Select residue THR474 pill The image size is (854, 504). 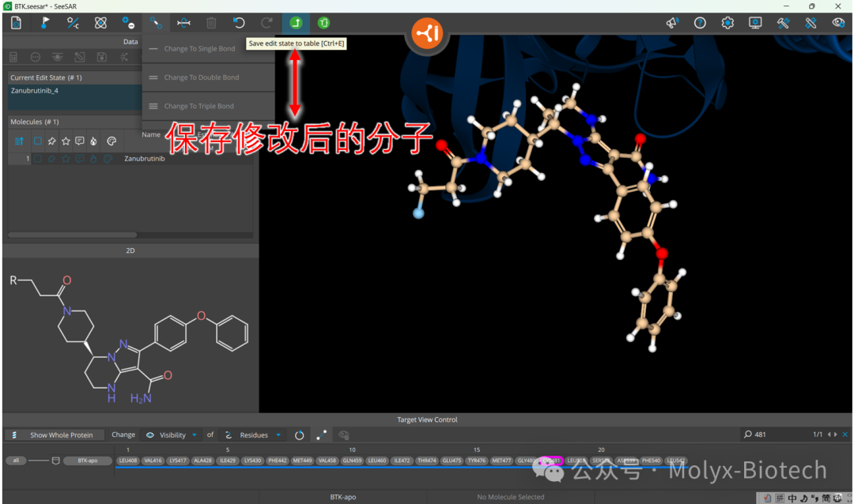pyautogui.click(x=426, y=461)
